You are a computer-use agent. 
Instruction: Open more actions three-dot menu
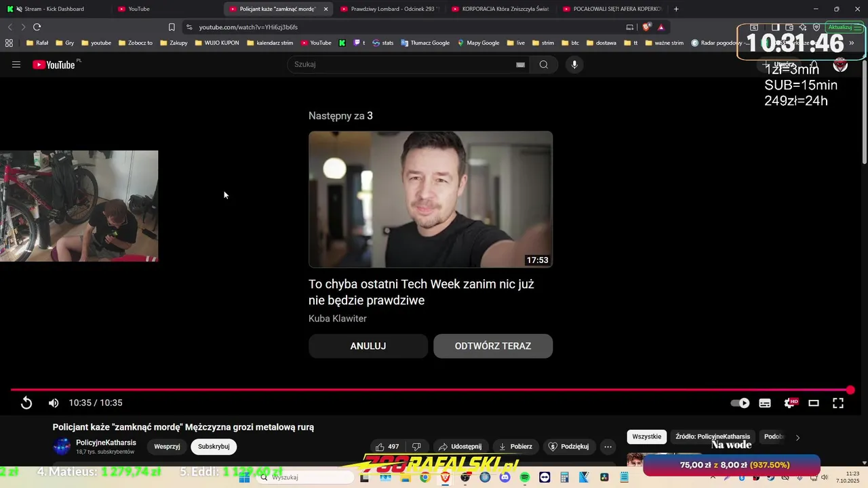click(x=608, y=447)
